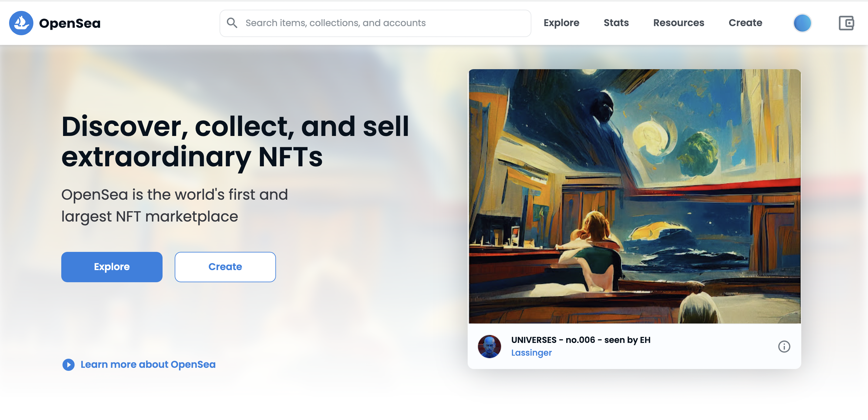
Task: Open the featured UNIVERSES artwork image
Action: coord(634,196)
